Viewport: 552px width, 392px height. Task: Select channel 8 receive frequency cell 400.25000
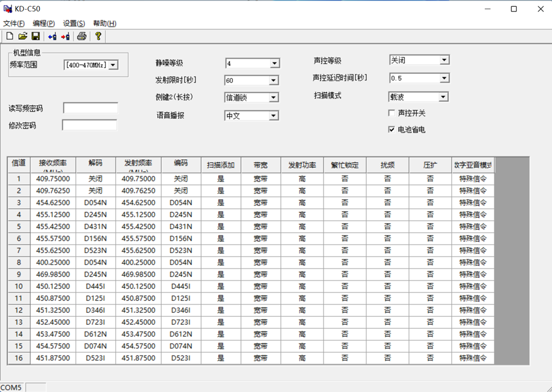tap(52, 262)
